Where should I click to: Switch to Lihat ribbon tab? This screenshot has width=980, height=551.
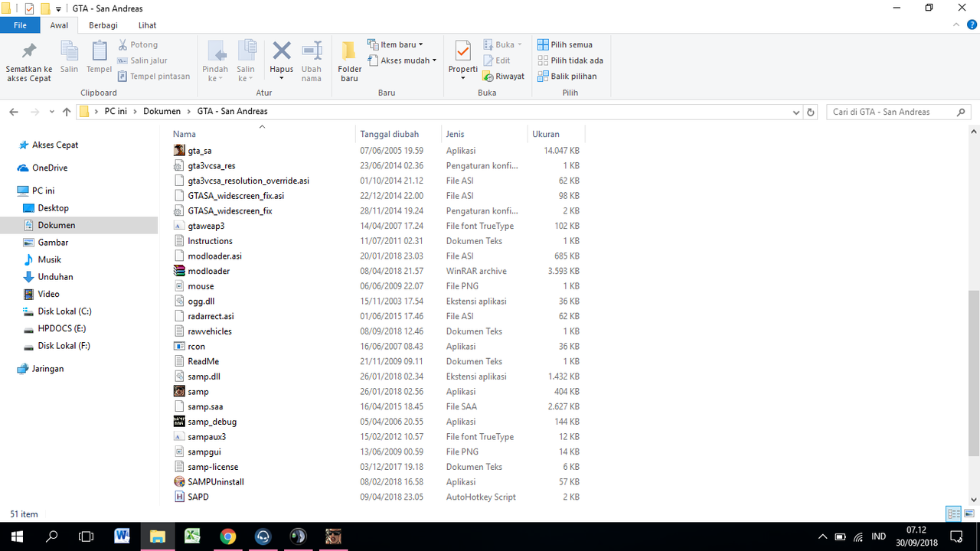[x=147, y=25]
